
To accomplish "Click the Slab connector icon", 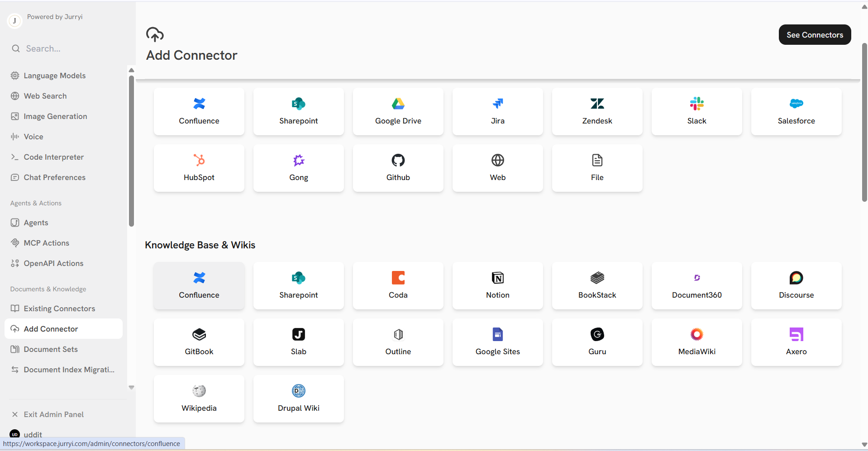I will [299, 334].
